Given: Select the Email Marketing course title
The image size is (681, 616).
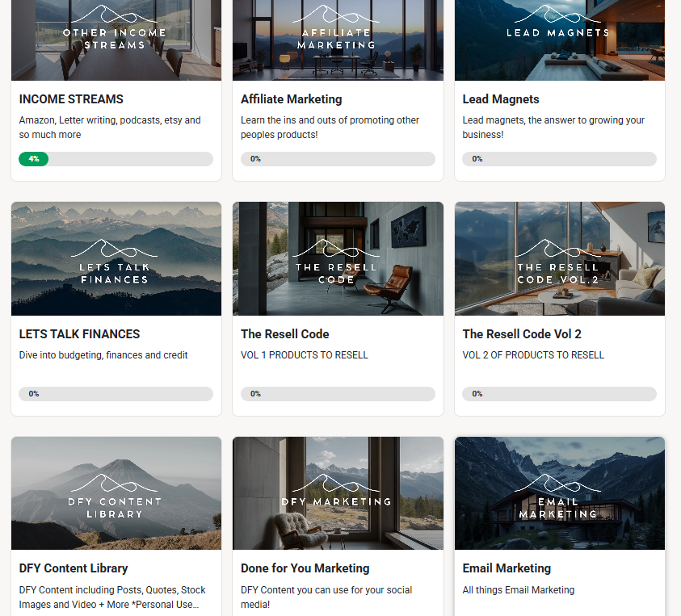Looking at the screenshot, I should click(x=507, y=568).
